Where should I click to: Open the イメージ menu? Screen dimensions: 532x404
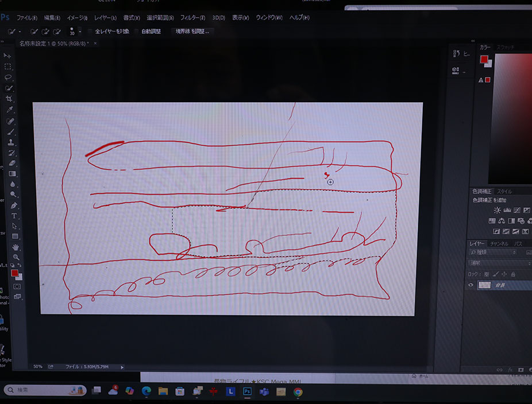tap(77, 18)
